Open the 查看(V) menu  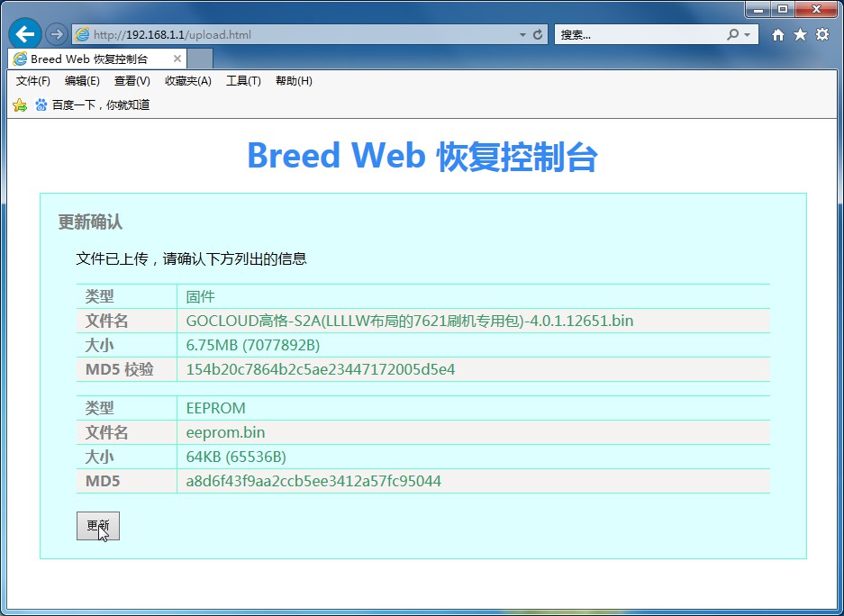click(132, 81)
